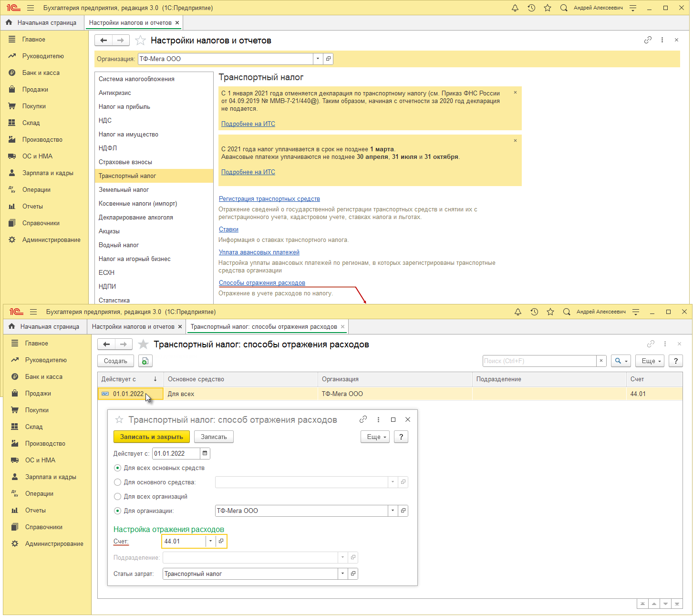The width and height of the screenshot is (693, 616).
Task: Open hamburger menu in top window titlebar
Action: (x=31, y=8)
